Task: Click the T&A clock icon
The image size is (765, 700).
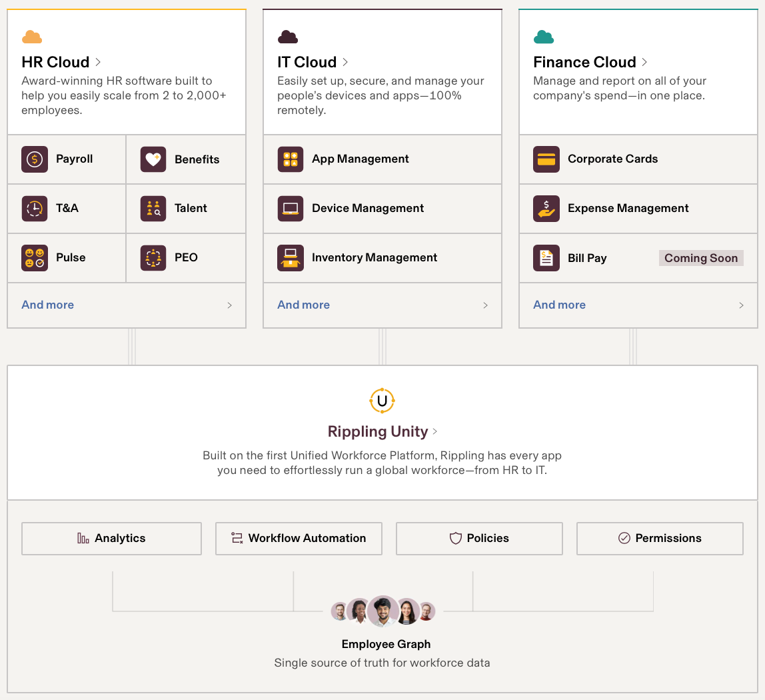Action: coord(35,208)
